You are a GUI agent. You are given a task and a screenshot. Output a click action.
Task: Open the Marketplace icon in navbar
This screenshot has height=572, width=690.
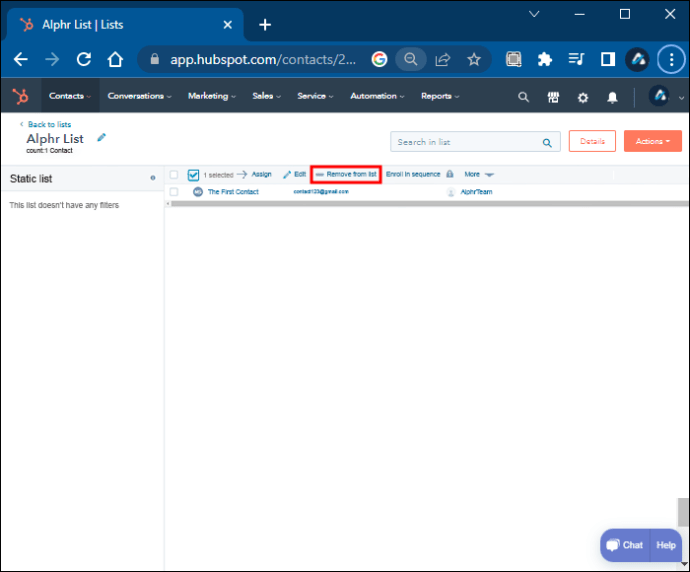click(x=553, y=97)
